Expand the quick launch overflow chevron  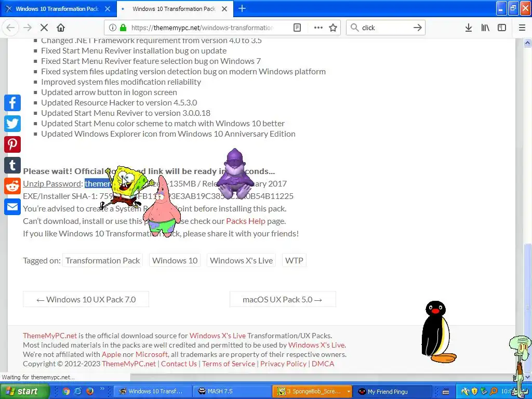[x=102, y=389]
